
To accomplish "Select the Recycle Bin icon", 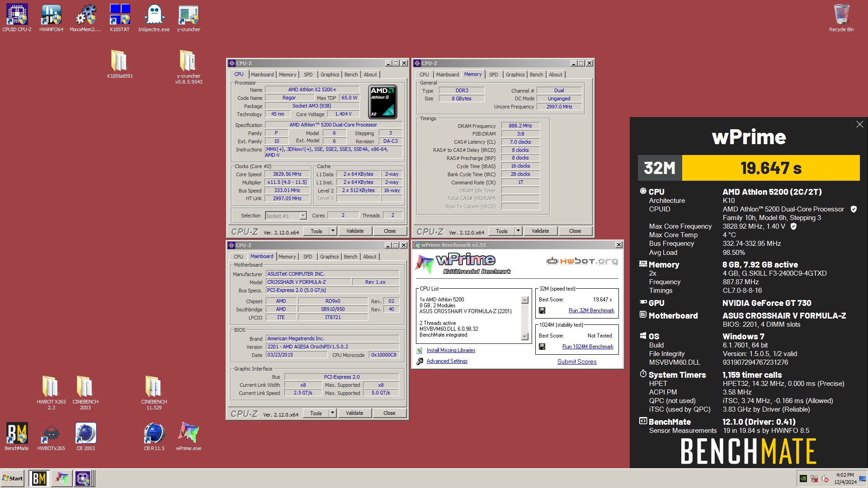I will (x=841, y=18).
